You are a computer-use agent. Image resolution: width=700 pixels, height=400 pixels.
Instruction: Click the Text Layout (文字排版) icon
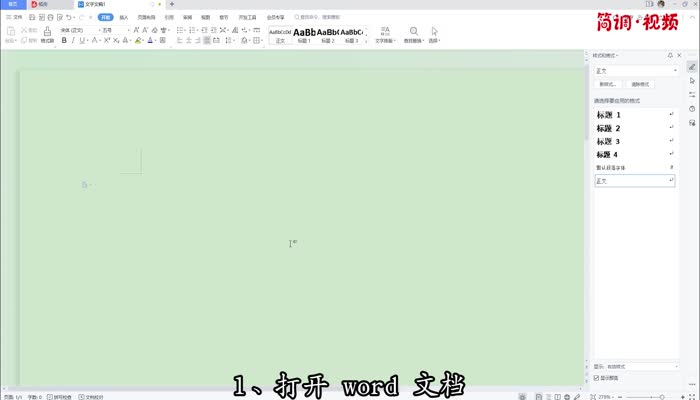pos(385,35)
